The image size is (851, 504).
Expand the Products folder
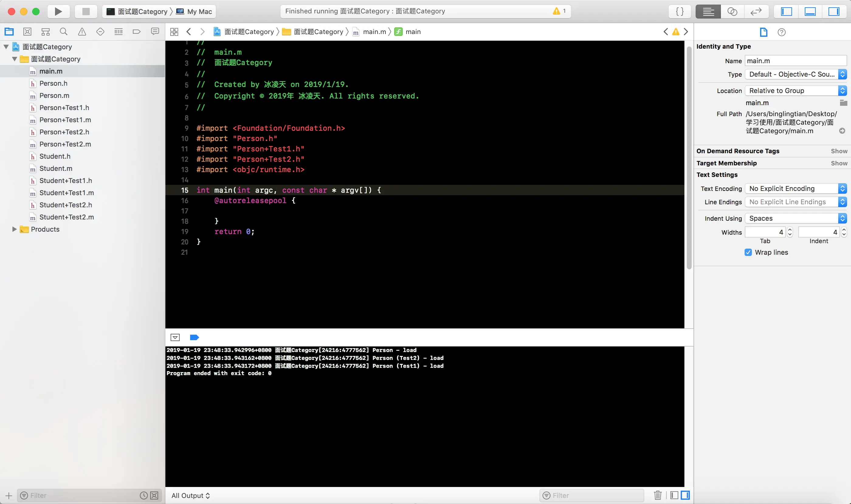tap(14, 229)
